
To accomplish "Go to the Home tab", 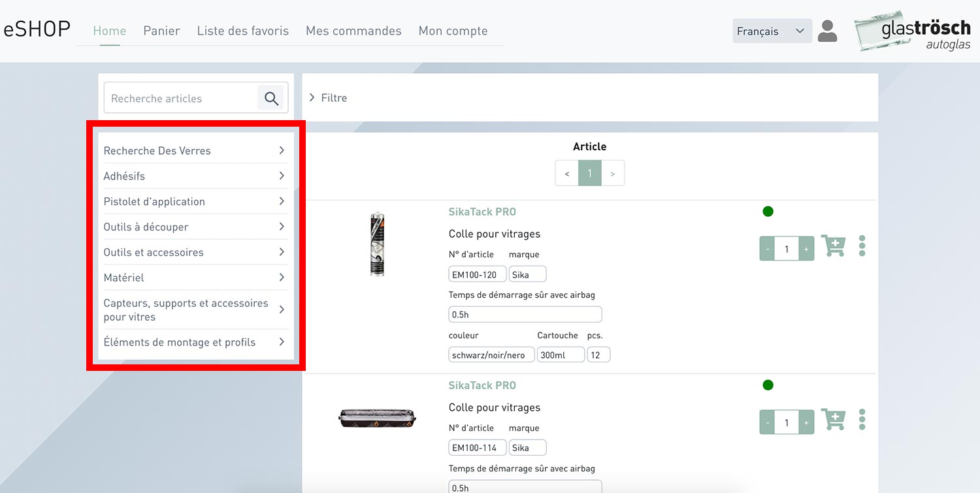I will (110, 31).
